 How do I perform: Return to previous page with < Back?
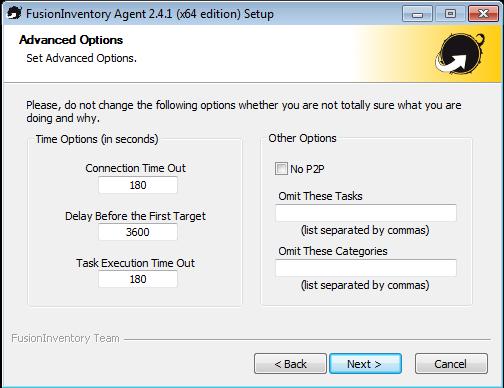[x=290, y=364]
